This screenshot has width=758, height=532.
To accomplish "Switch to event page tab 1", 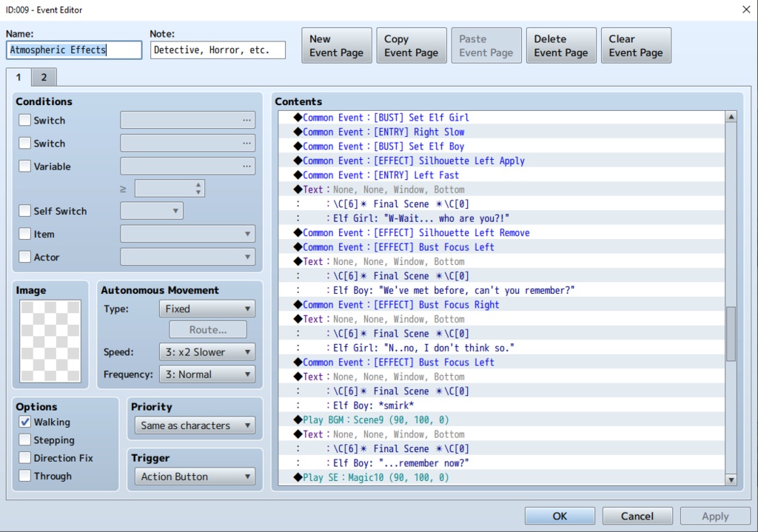I will click(19, 77).
